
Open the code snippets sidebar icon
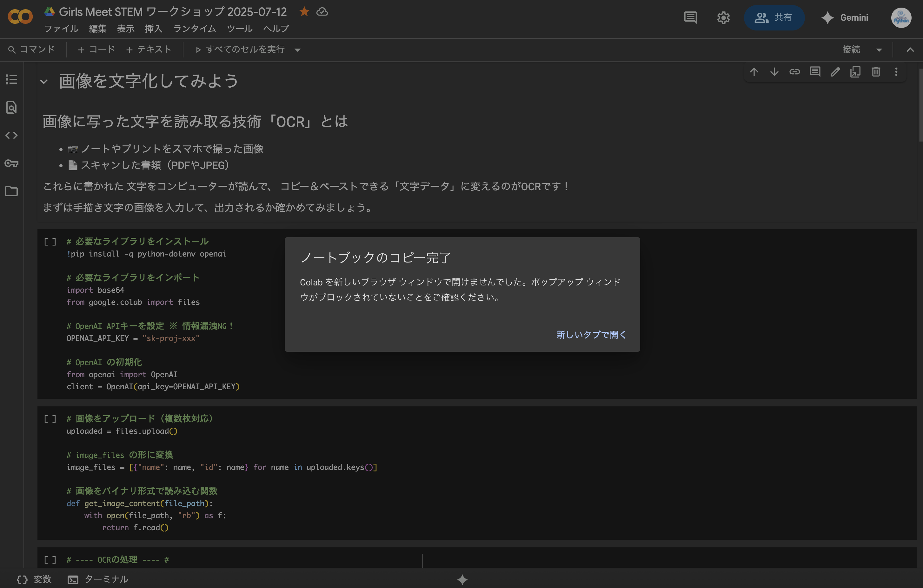click(x=11, y=135)
